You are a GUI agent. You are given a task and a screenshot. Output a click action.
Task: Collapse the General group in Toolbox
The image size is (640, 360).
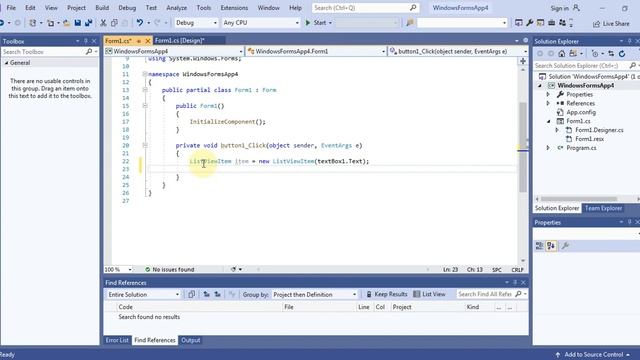[x=6, y=63]
